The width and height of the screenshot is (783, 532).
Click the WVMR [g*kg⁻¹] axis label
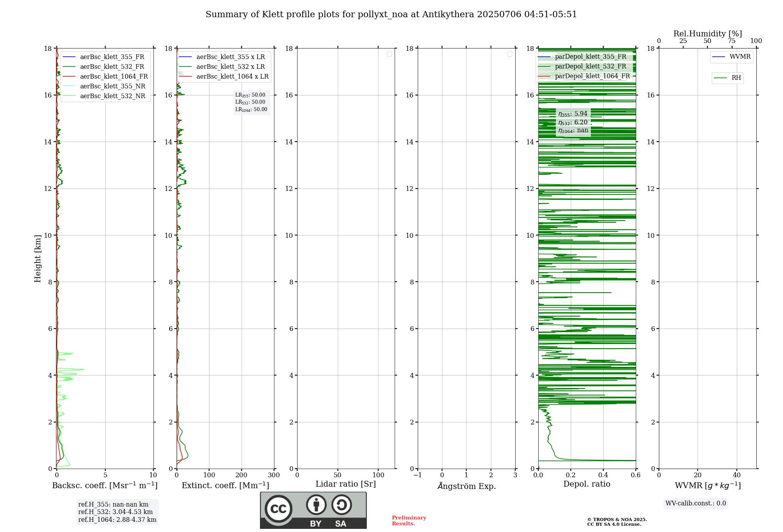pos(708,486)
